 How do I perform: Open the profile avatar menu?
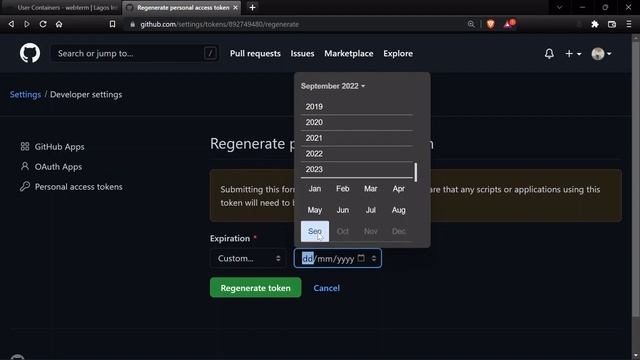pos(601,53)
